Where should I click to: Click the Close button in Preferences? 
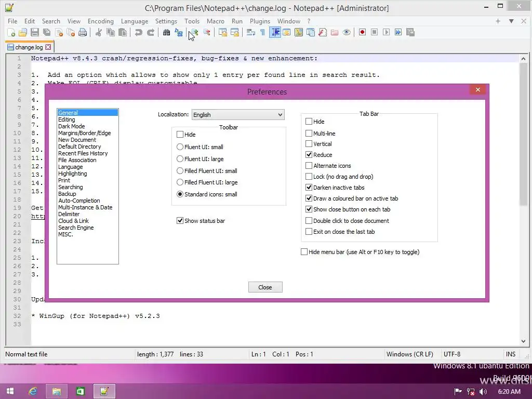[x=265, y=287]
